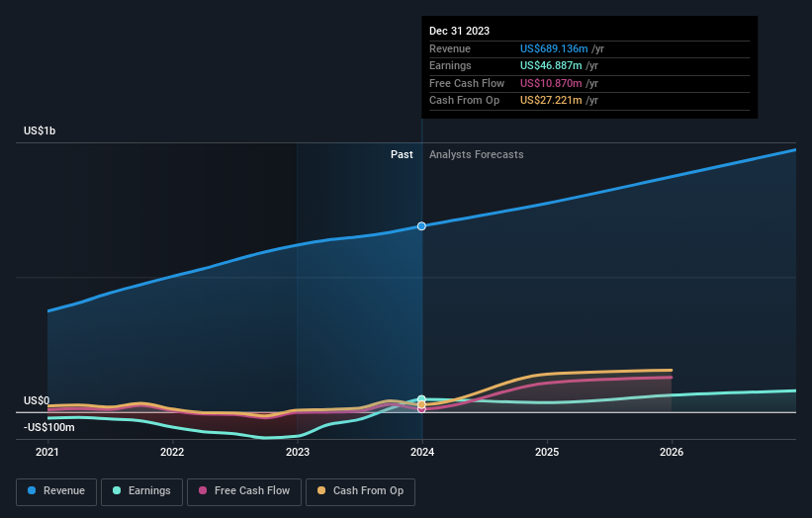The height and width of the screenshot is (518, 812).
Task: Click the Revenue data point at 2024
Action: coord(421,226)
